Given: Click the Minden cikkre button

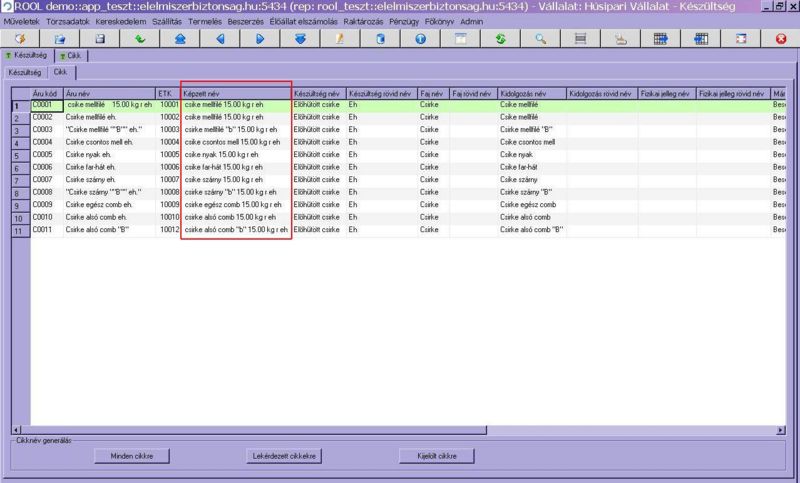Looking at the screenshot, I should point(132,456).
